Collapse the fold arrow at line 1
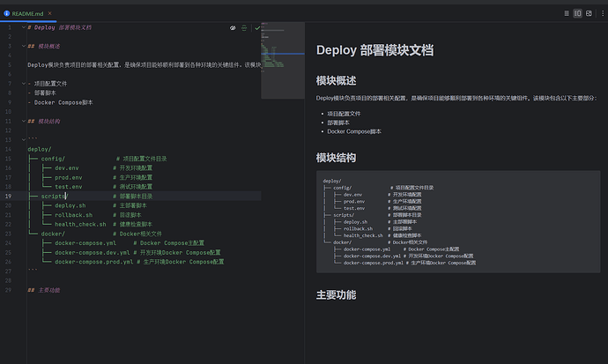 coord(23,27)
